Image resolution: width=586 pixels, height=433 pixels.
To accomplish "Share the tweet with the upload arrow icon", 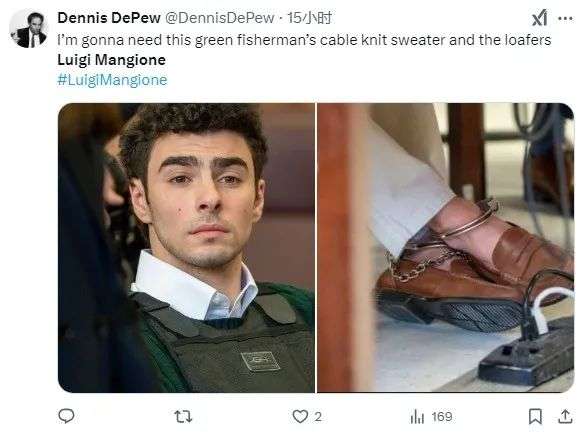I will click(565, 416).
